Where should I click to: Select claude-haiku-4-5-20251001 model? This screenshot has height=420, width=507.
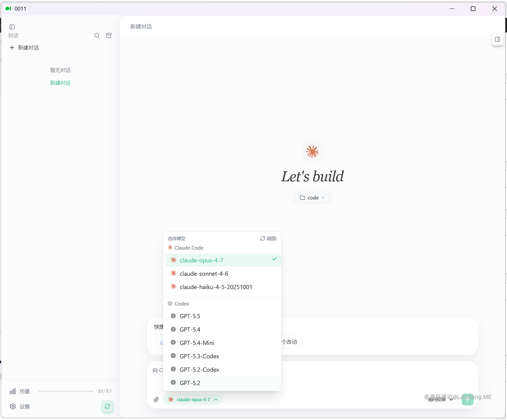223,287
